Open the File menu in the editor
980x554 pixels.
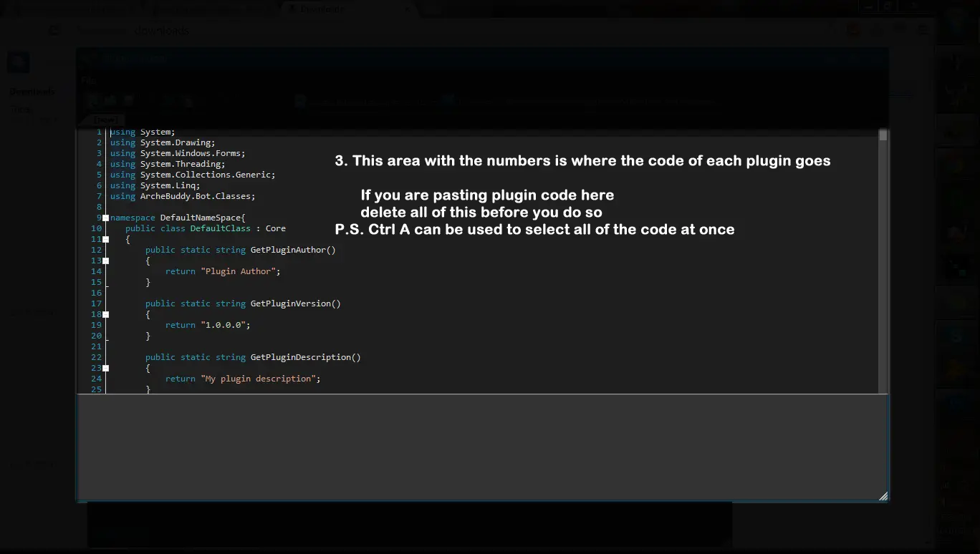88,81
